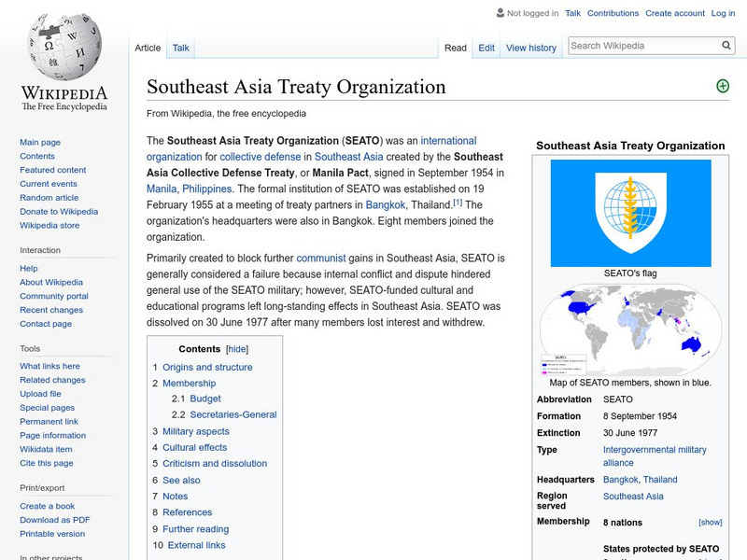Jump to Secretaries-General subsection
The height and width of the screenshot is (560, 747).
click(233, 414)
